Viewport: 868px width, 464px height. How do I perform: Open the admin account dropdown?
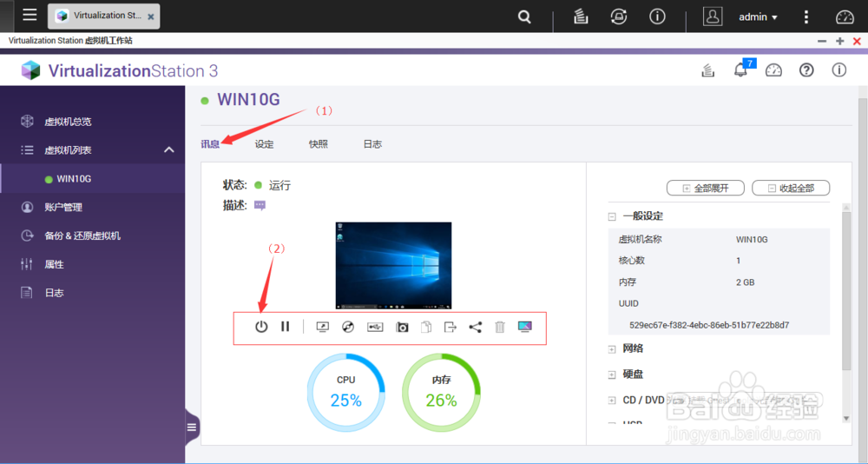point(758,17)
